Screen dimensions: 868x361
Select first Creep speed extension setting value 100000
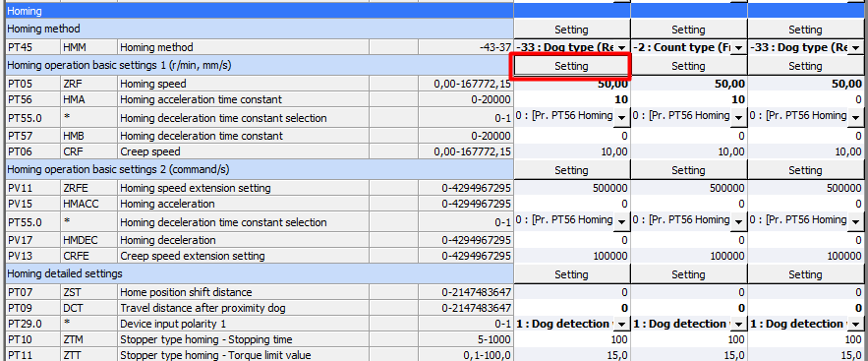[x=571, y=256]
